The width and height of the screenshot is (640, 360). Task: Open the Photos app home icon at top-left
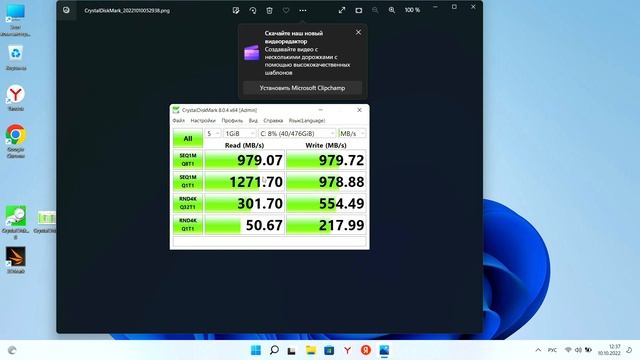tap(67, 10)
